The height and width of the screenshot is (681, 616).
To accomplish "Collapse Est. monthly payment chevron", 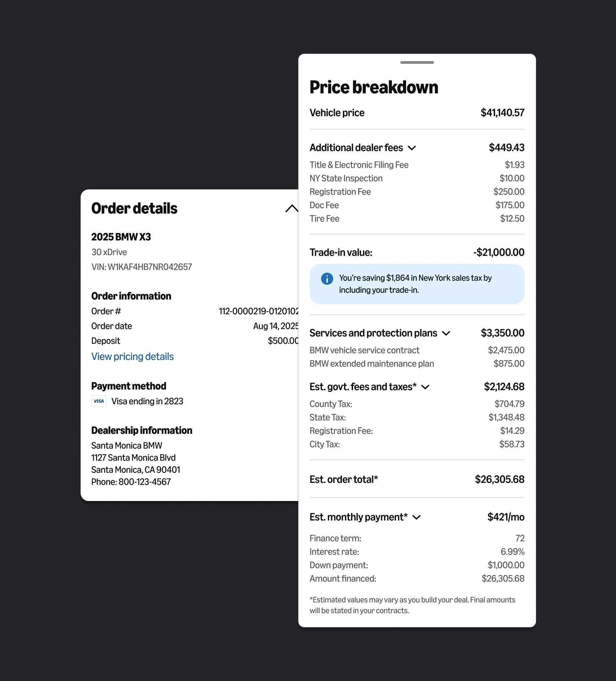I will (x=416, y=517).
